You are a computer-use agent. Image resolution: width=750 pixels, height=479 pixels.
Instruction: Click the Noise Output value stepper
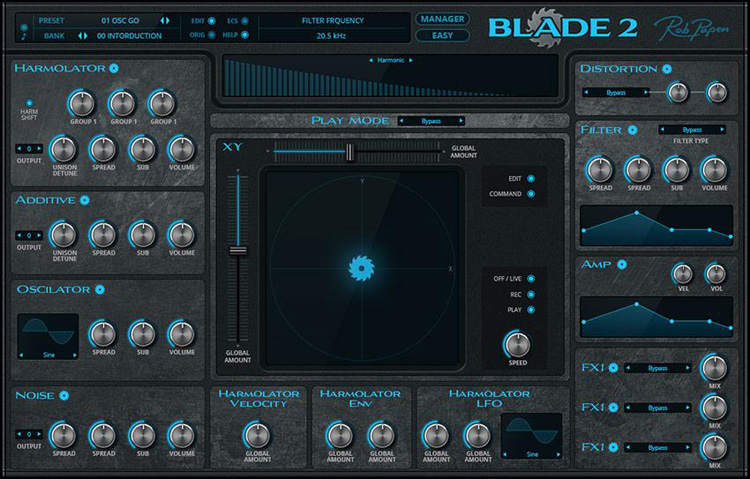point(29,434)
